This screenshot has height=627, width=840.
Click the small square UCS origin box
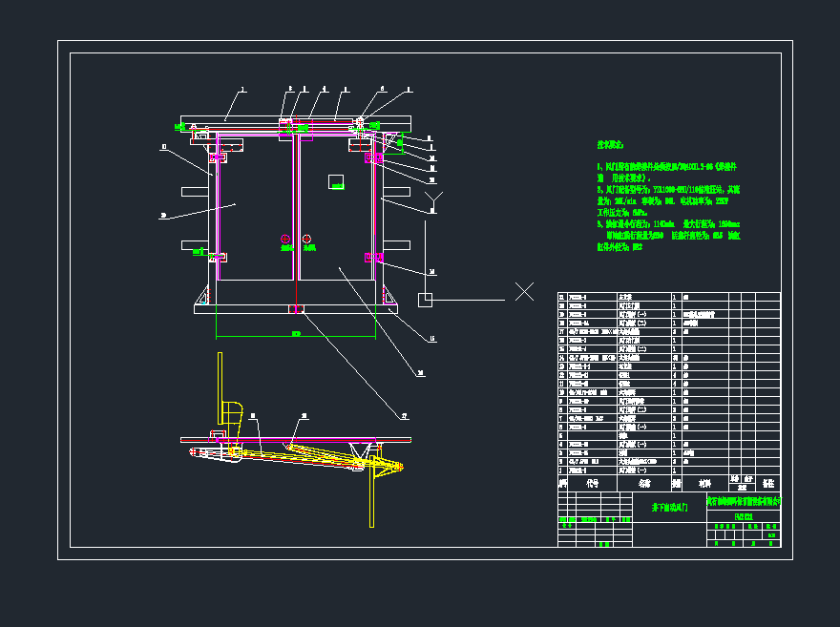(426, 299)
